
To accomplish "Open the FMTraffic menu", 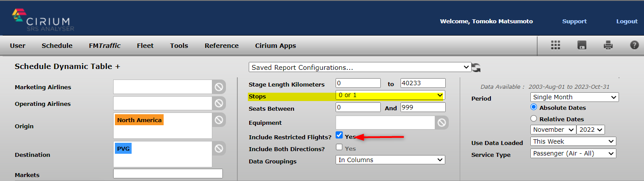I will click(x=104, y=46).
